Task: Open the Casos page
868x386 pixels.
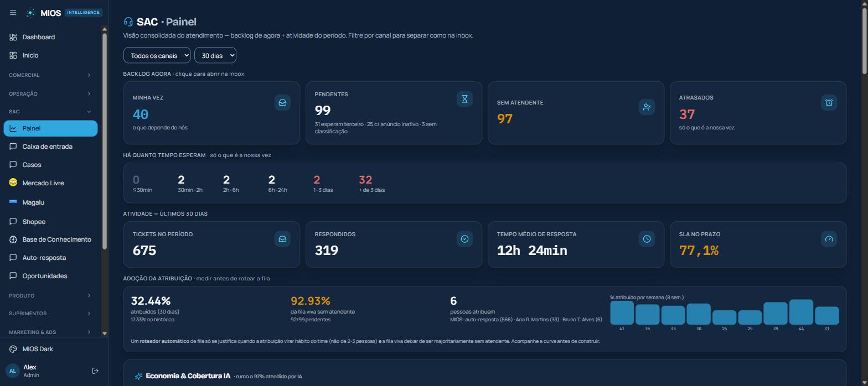Action: pyautogui.click(x=50, y=165)
